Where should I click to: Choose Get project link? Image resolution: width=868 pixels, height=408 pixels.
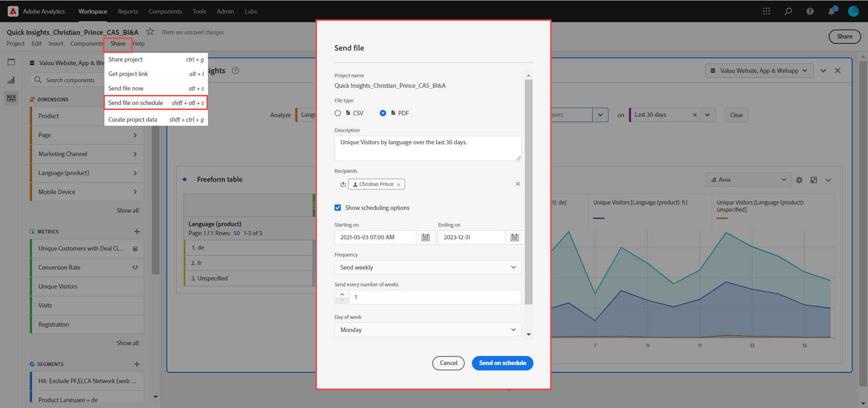[x=156, y=74]
